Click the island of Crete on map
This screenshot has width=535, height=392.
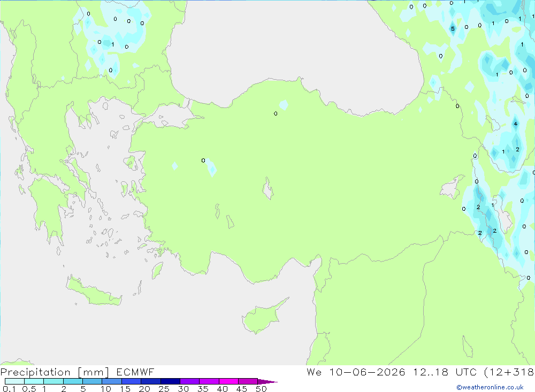(94, 291)
